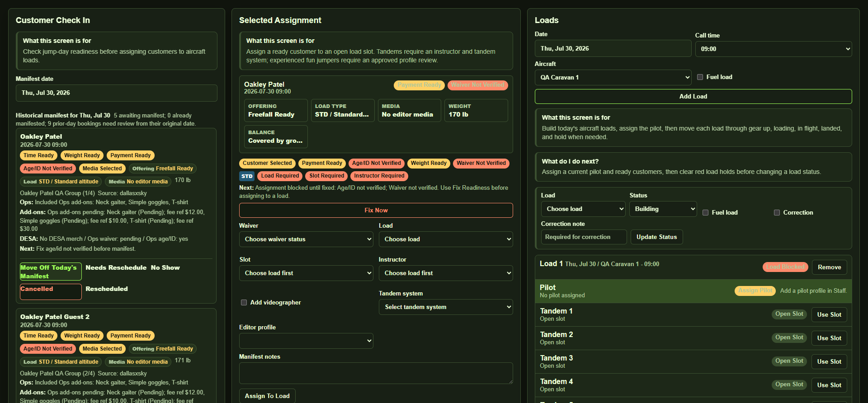Click Open Slot badge for Tandem 3
868x403 pixels.
(x=789, y=361)
